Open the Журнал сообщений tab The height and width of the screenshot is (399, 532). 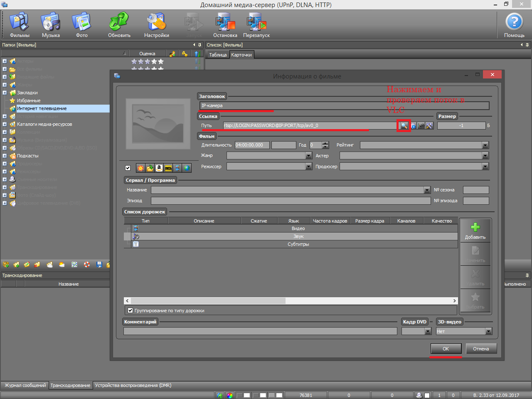pos(25,385)
